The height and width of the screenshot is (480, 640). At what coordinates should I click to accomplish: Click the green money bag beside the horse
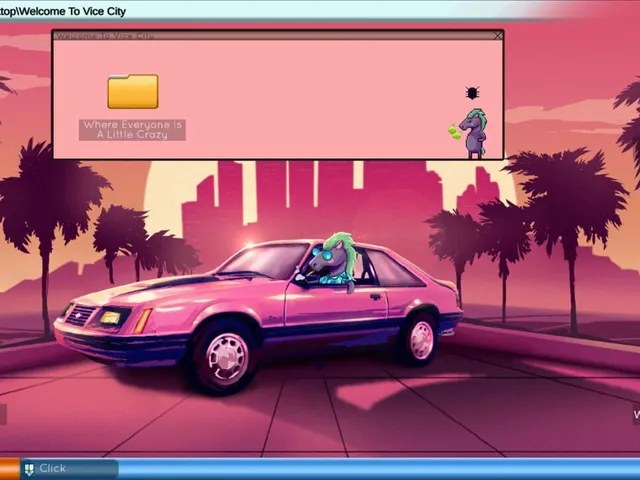[454, 132]
